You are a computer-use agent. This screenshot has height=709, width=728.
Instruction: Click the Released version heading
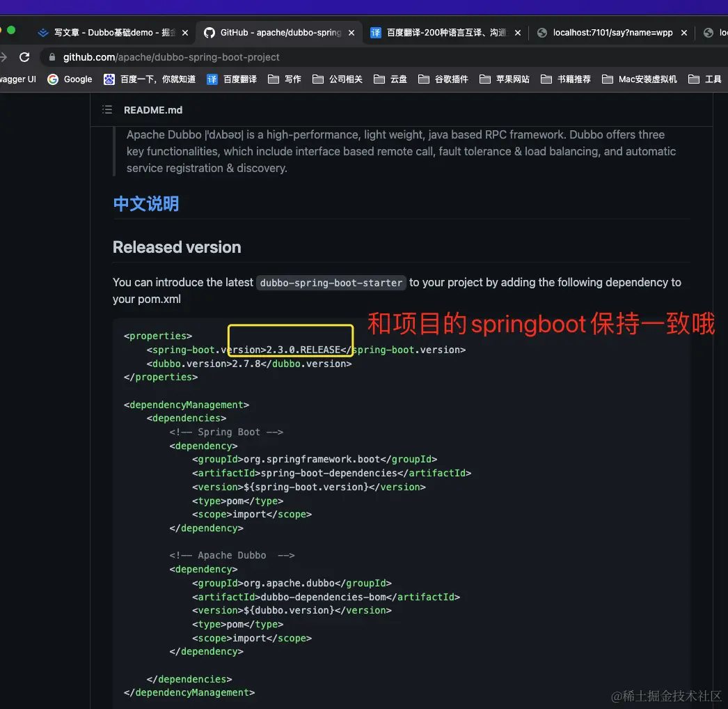click(177, 247)
